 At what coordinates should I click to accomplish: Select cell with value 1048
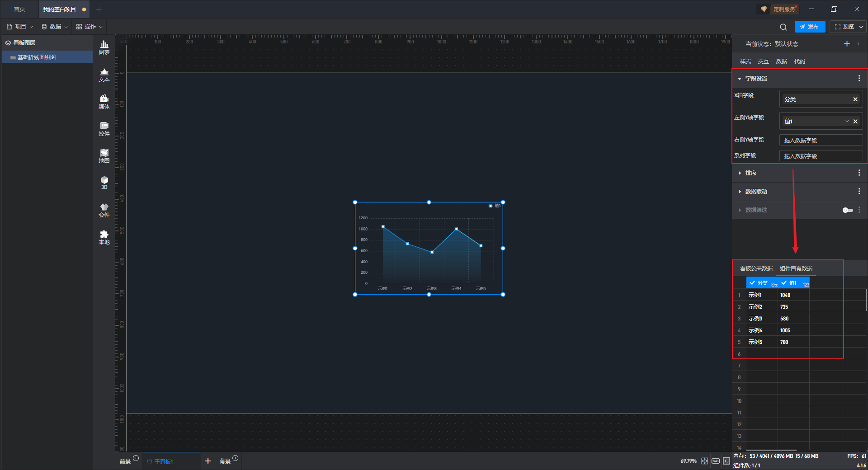tap(793, 295)
